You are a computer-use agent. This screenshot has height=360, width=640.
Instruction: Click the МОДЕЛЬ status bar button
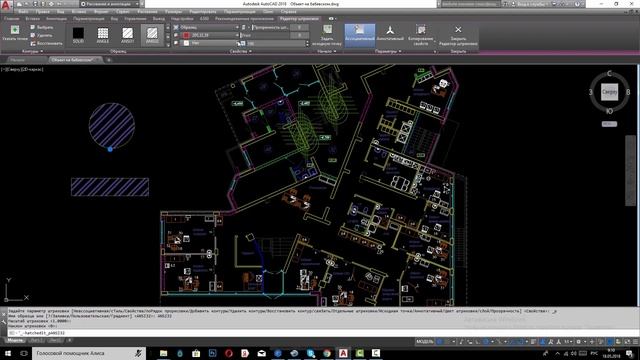click(x=424, y=341)
